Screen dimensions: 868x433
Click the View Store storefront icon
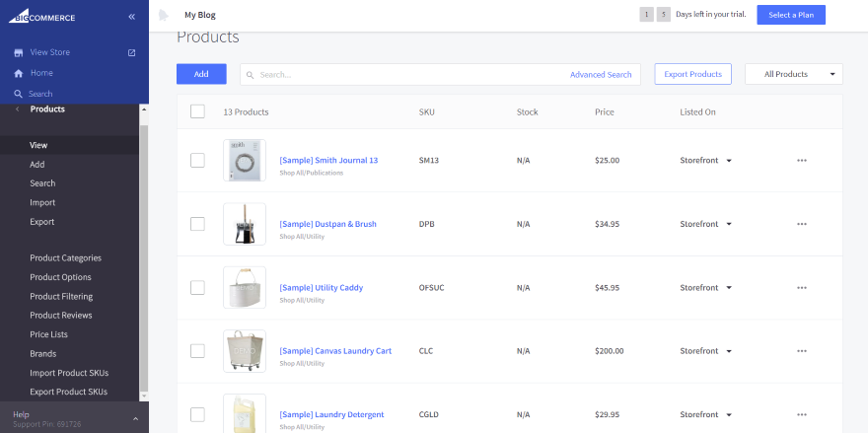point(18,52)
